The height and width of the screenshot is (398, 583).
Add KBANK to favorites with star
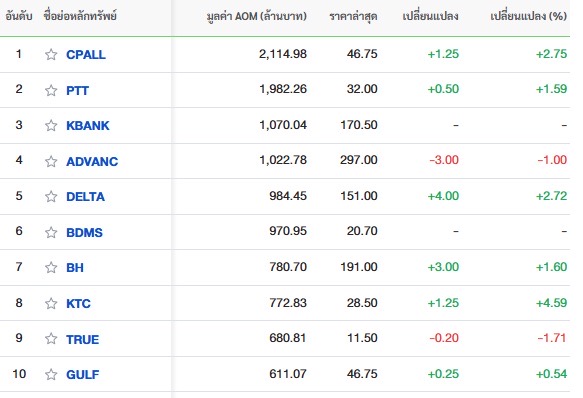click(51, 126)
